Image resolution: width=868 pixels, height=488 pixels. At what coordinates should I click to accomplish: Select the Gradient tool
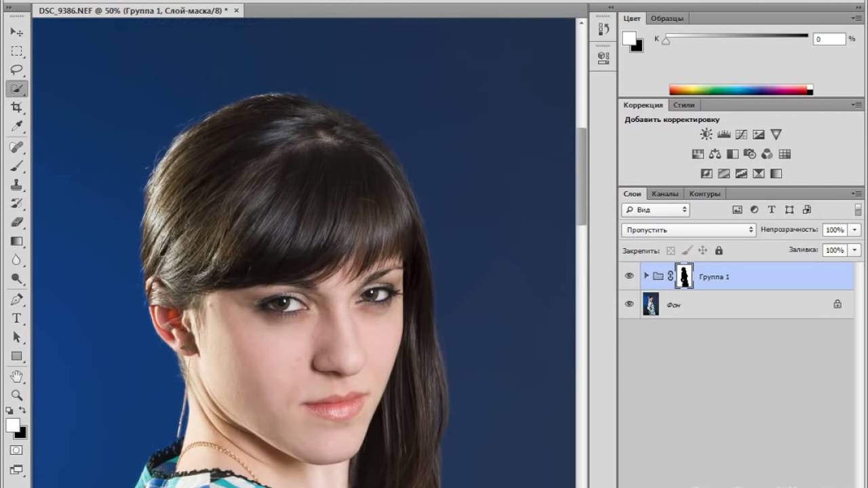tap(17, 241)
